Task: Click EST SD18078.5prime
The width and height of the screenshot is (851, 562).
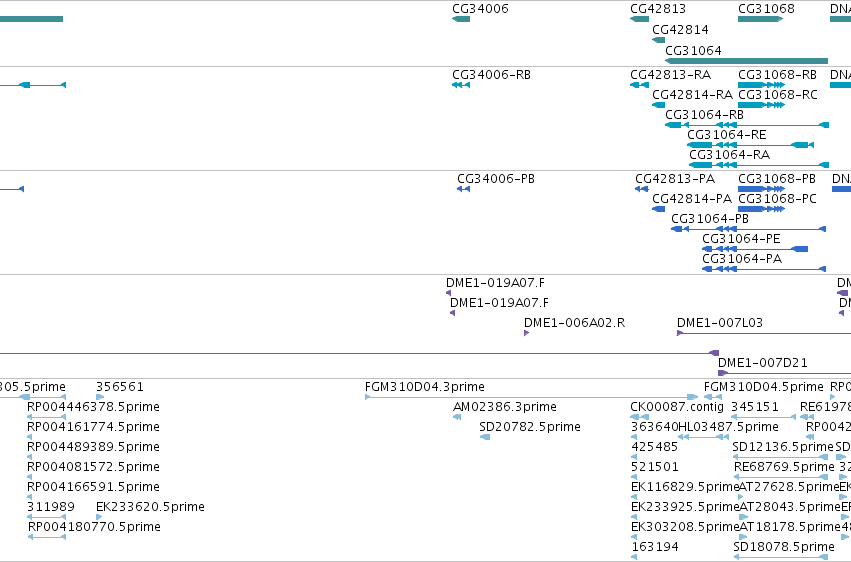Action: click(784, 547)
